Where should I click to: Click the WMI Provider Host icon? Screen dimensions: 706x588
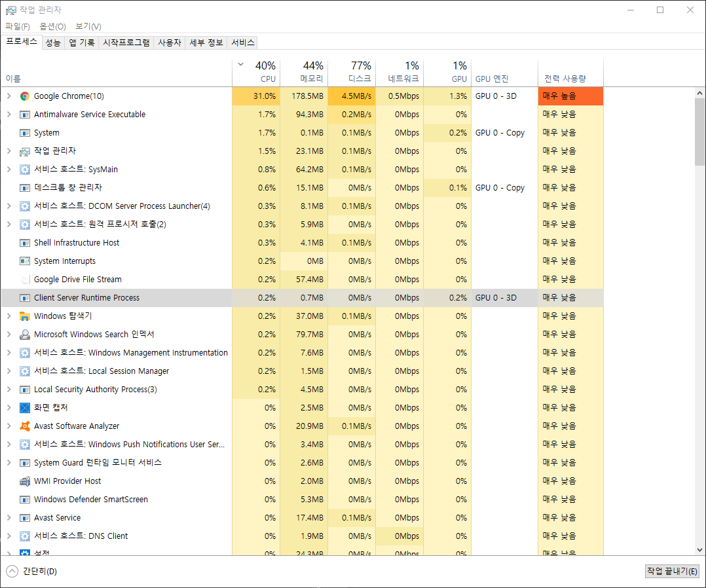point(24,481)
